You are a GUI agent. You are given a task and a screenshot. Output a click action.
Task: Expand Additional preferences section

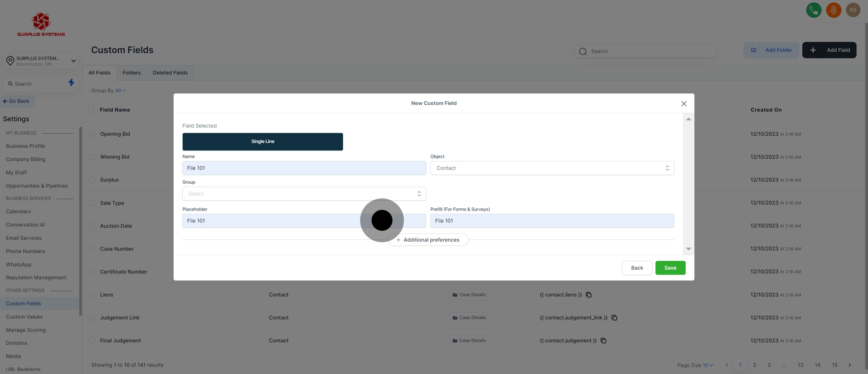click(428, 240)
